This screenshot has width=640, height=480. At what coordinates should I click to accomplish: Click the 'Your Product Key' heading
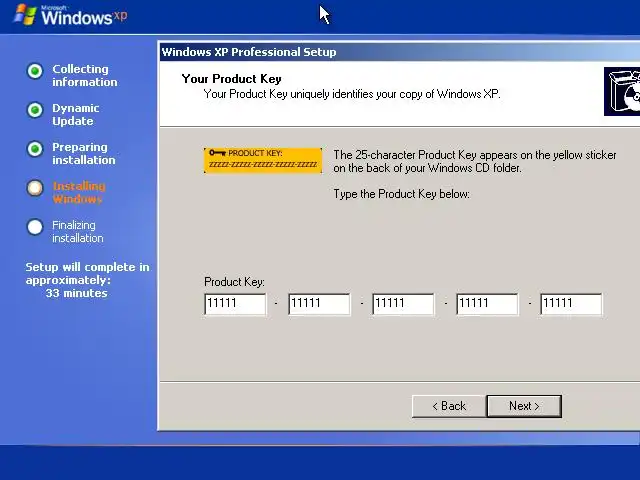click(231, 79)
